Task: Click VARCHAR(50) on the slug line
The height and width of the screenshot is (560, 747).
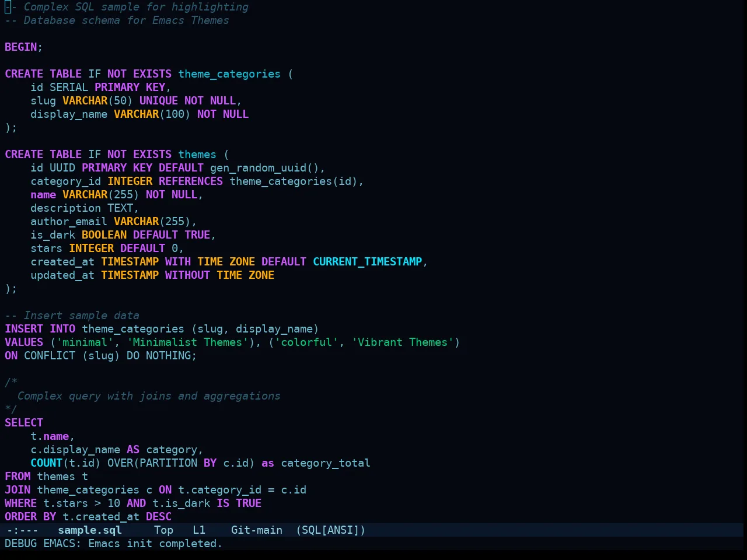Action: pos(98,101)
